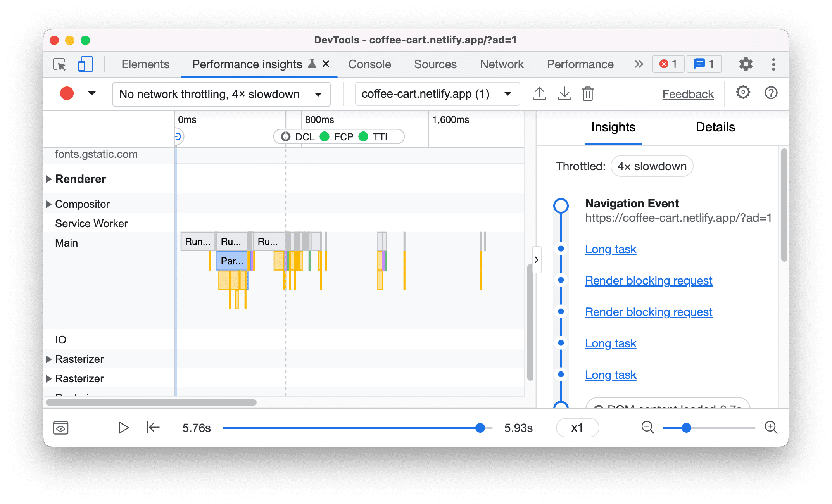Click the help/question mark icon
The height and width of the screenshot is (504, 832).
click(771, 93)
